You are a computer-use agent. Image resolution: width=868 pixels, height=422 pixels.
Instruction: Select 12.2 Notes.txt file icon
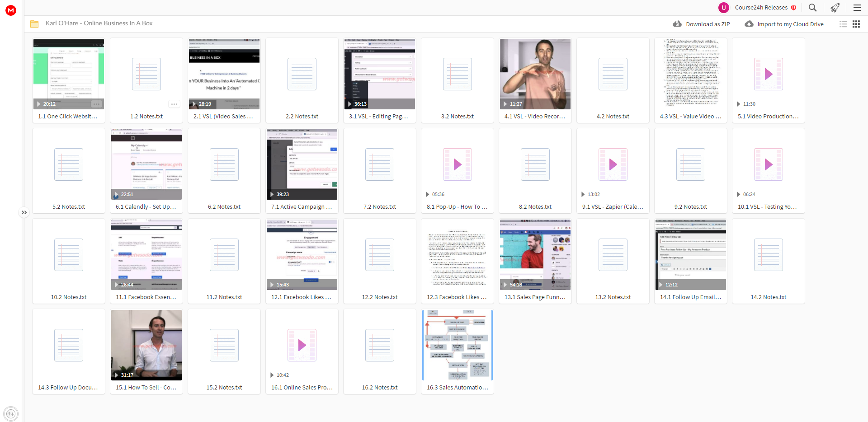pos(380,255)
